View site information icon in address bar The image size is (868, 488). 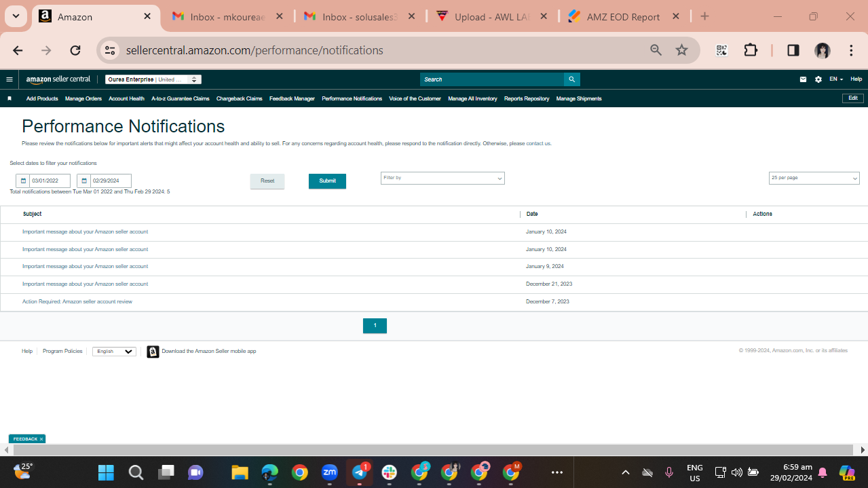pyautogui.click(x=111, y=50)
